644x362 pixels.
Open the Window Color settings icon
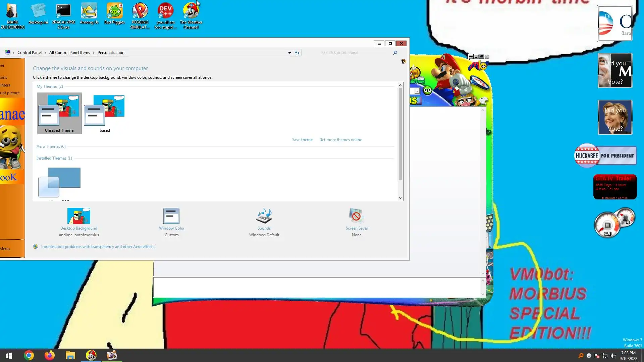(x=171, y=216)
